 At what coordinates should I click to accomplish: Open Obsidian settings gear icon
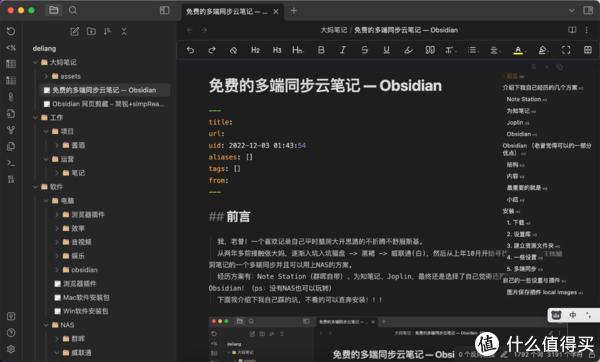click(x=11, y=349)
